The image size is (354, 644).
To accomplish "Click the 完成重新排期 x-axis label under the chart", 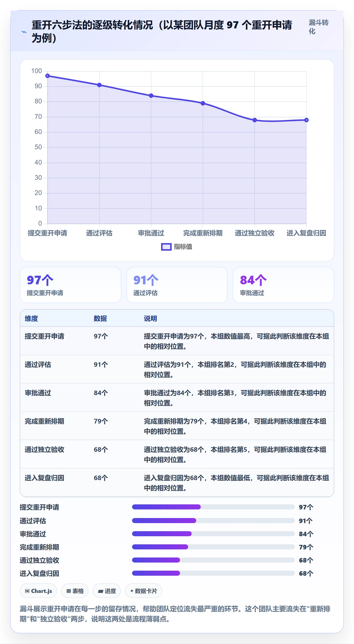I will pyautogui.click(x=203, y=233).
